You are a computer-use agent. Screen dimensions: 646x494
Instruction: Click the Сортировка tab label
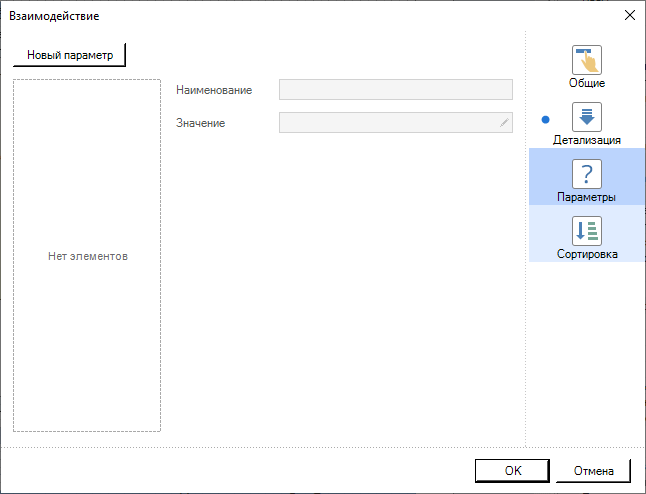(587, 254)
